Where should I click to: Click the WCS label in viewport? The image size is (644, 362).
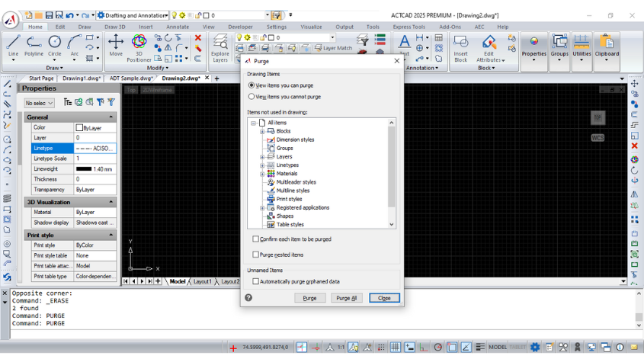click(598, 138)
